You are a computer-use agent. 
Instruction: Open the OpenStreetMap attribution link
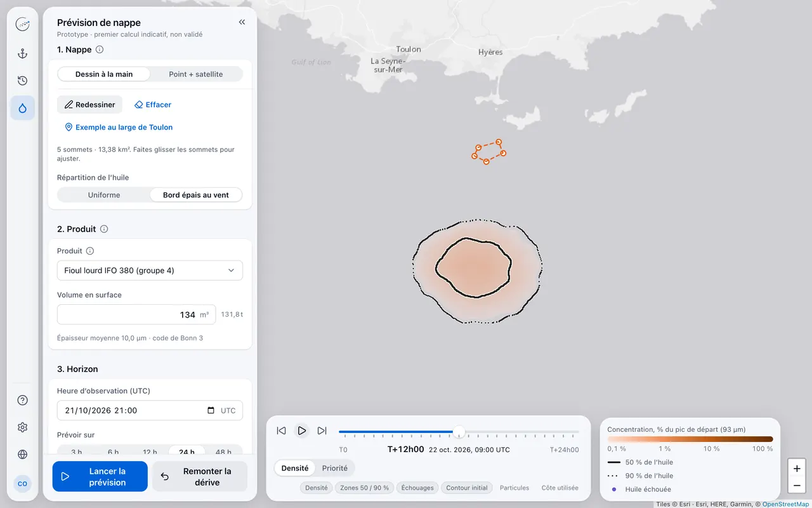click(x=787, y=504)
